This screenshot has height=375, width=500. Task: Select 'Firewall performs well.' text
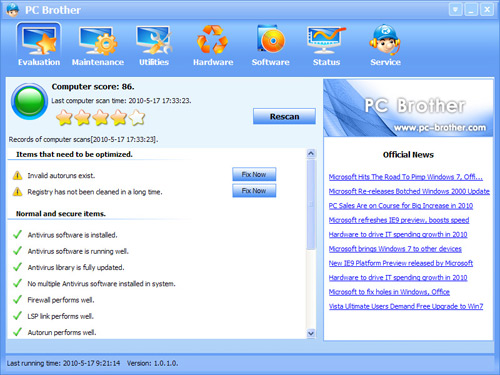coord(61,300)
